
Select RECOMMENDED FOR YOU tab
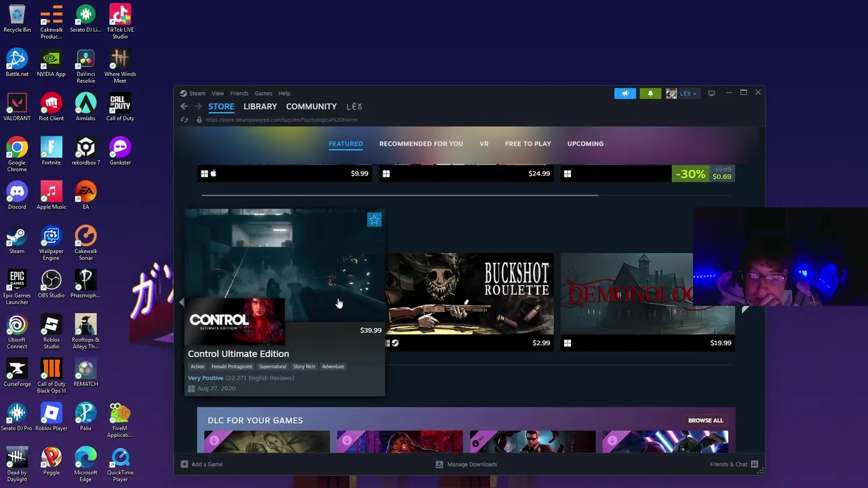coord(421,144)
